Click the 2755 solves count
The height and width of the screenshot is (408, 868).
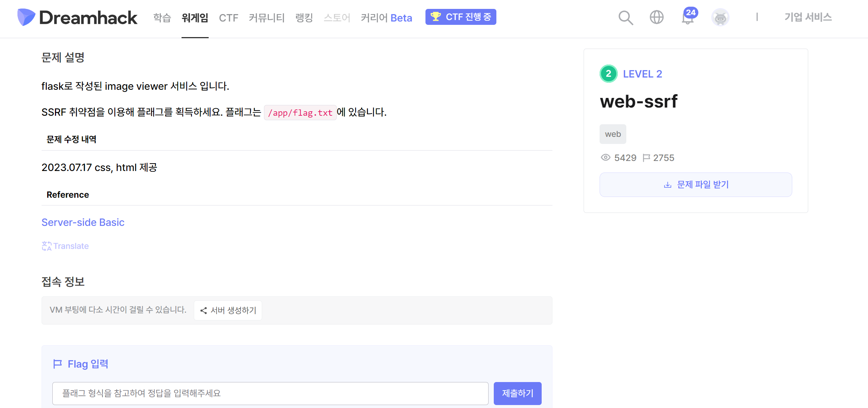pos(663,158)
